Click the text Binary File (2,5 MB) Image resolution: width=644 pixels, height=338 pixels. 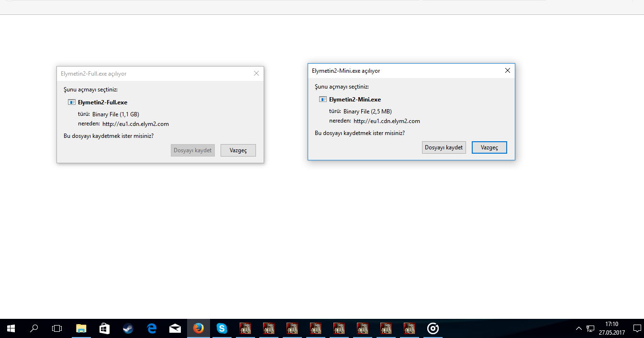point(367,112)
